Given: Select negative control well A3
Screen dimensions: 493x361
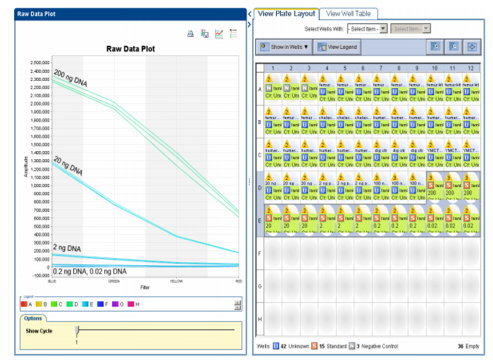Looking at the screenshot, I should (x=309, y=89).
